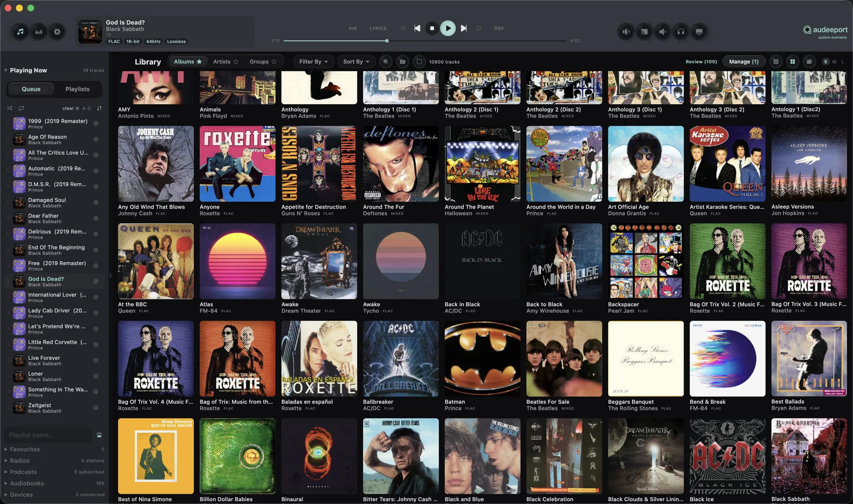Expand the Devices section

tap(6, 495)
